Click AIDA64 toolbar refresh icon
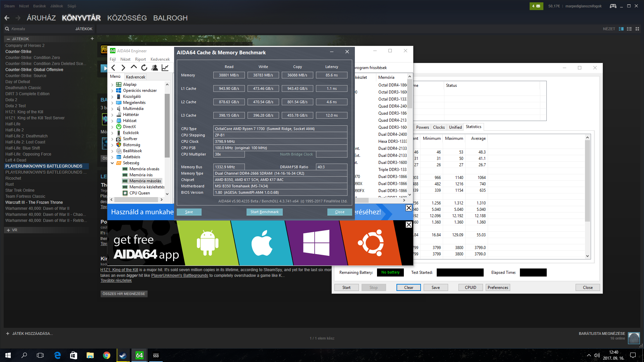This screenshot has height=362, width=644. (144, 68)
